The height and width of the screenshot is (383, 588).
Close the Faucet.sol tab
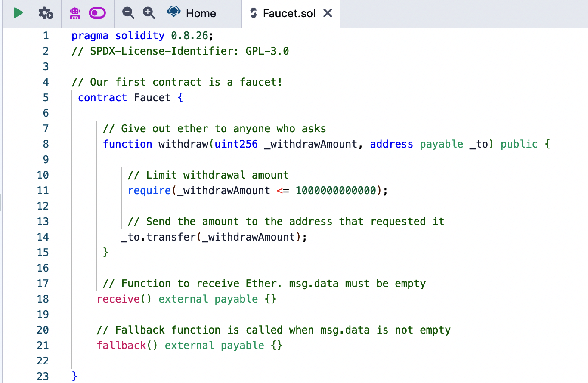tap(328, 13)
